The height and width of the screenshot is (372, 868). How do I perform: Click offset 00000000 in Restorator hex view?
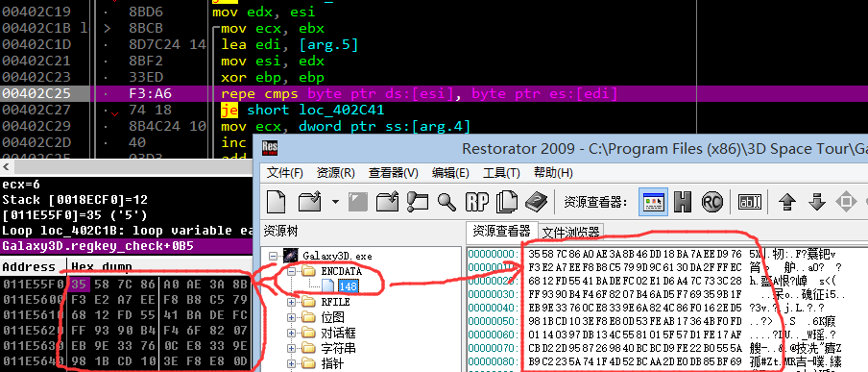click(493, 254)
